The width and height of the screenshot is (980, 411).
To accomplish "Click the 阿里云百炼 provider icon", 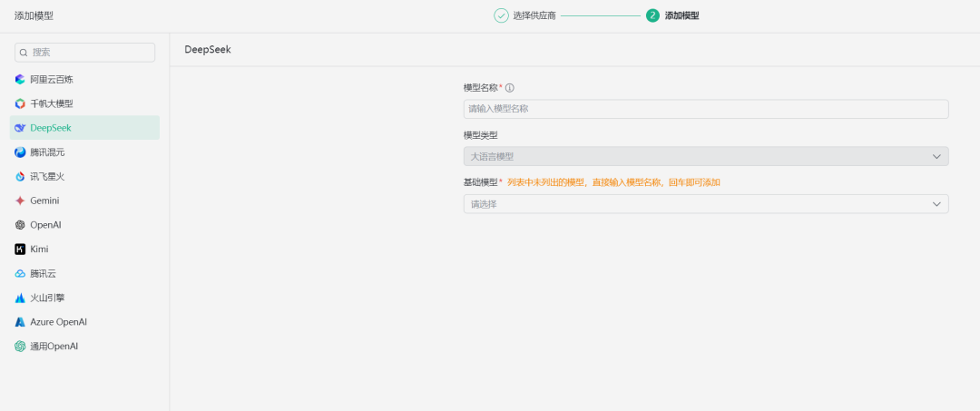I will click(20, 79).
